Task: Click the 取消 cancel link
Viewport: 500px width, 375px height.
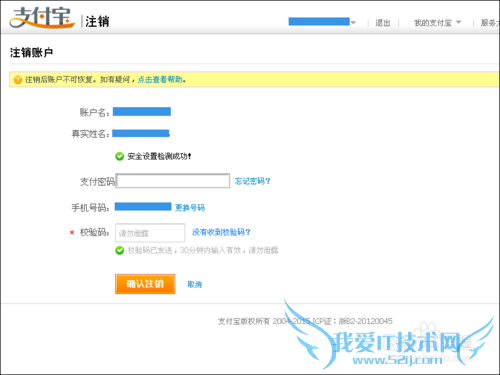Action: coord(194,284)
